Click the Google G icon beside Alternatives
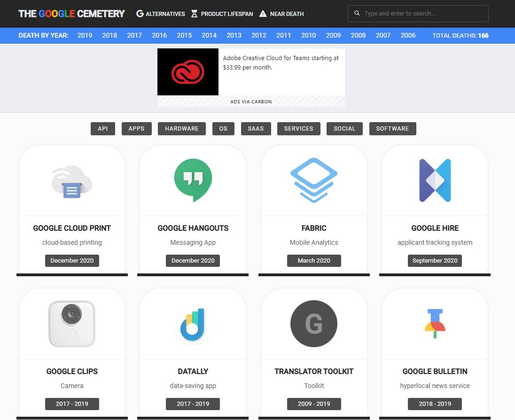The width and height of the screenshot is (515, 420). (140, 14)
